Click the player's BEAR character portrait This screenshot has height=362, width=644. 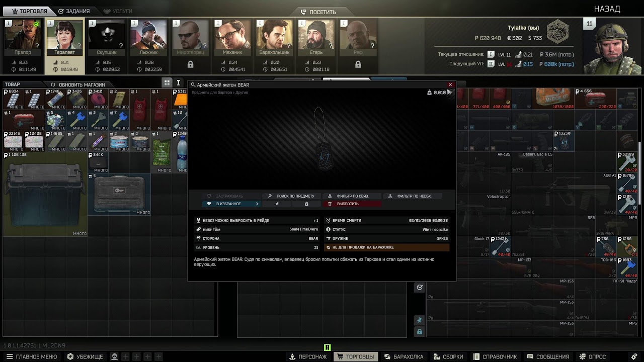[613, 46]
